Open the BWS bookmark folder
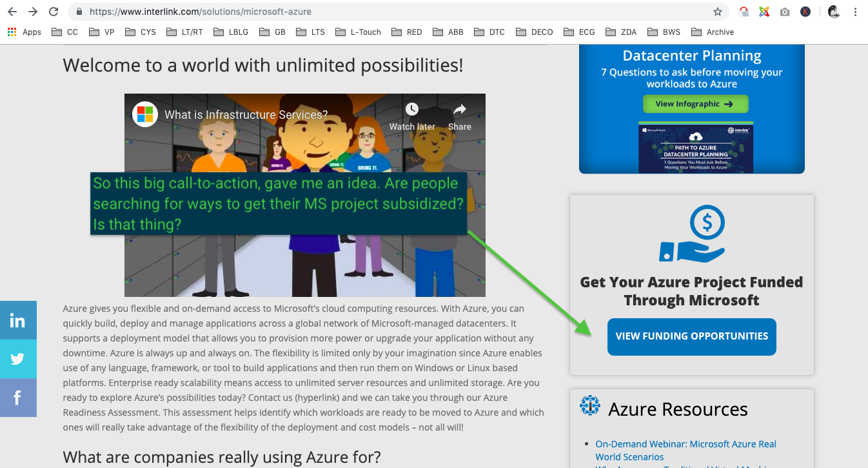The width and height of the screenshot is (868, 468). (664, 32)
